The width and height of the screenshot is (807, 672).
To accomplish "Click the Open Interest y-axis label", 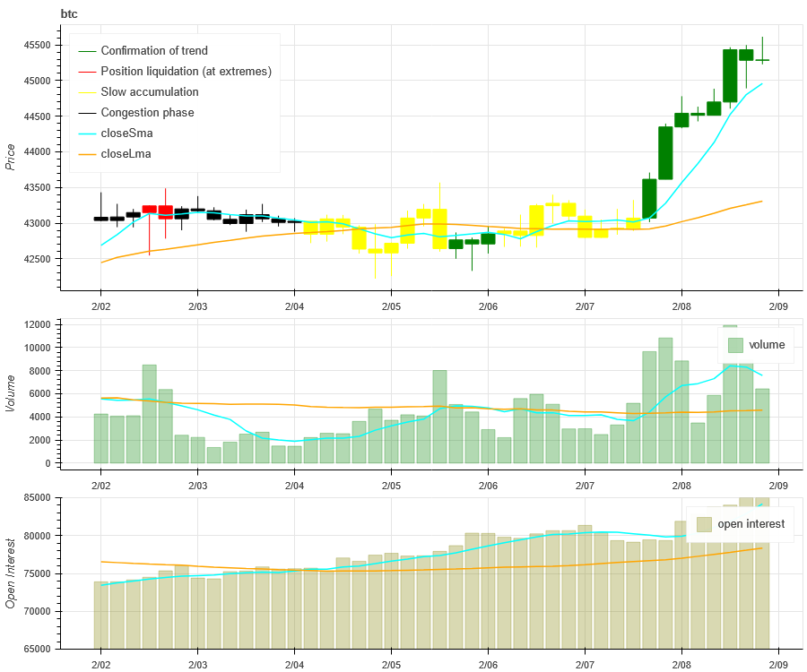I will [x=10, y=573].
